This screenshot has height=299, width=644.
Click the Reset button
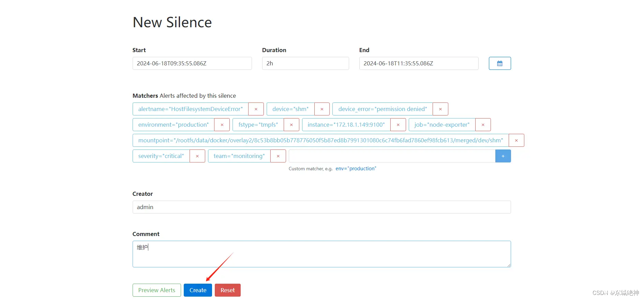click(x=227, y=290)
